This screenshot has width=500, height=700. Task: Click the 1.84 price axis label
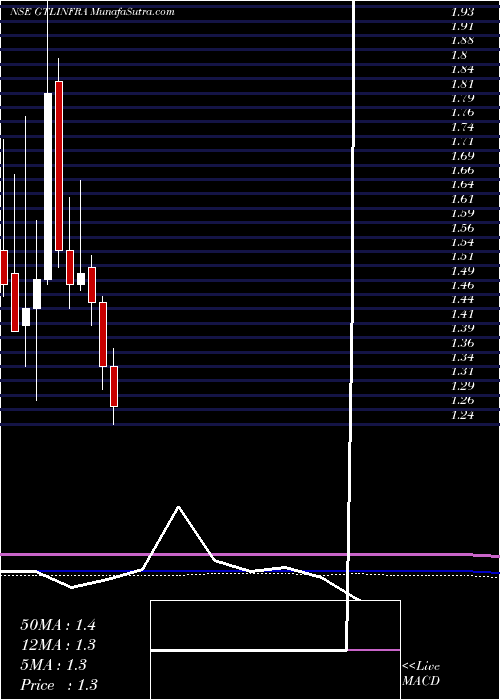(x=463, y=70)
